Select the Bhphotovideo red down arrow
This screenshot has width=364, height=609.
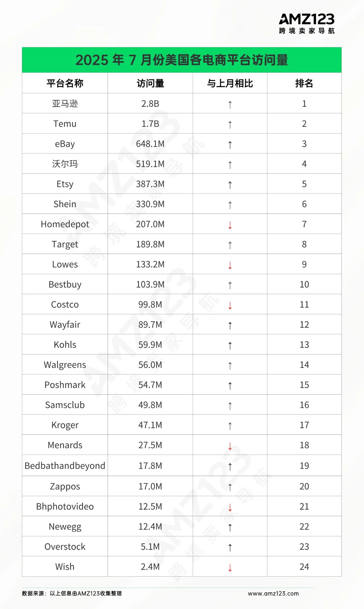(x=230, y=507)
